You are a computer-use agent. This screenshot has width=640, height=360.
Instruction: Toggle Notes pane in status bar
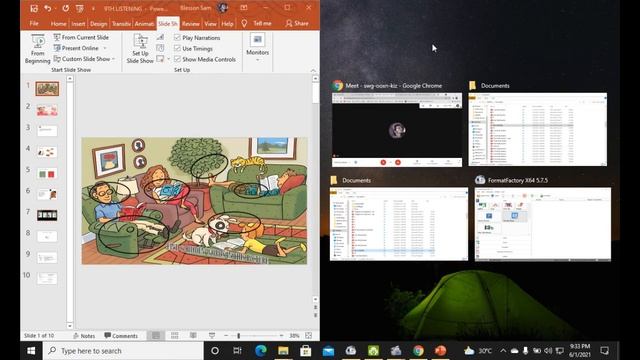84,336
